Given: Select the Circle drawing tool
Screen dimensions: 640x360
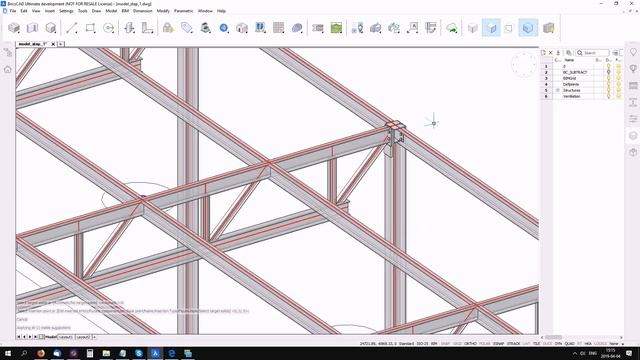Looking at the screenshot, I should coord(109,28).
